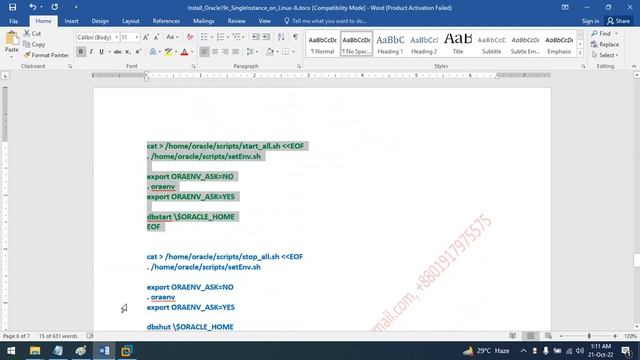Apply the Title style
The image size is (640, 360).
tap(458, 44)
